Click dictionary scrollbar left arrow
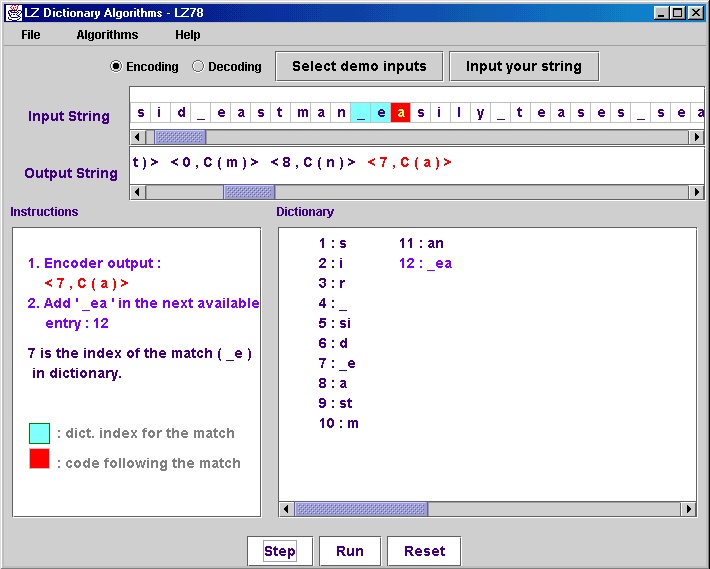Screen dimensions: 710x569 coord(286,509)
